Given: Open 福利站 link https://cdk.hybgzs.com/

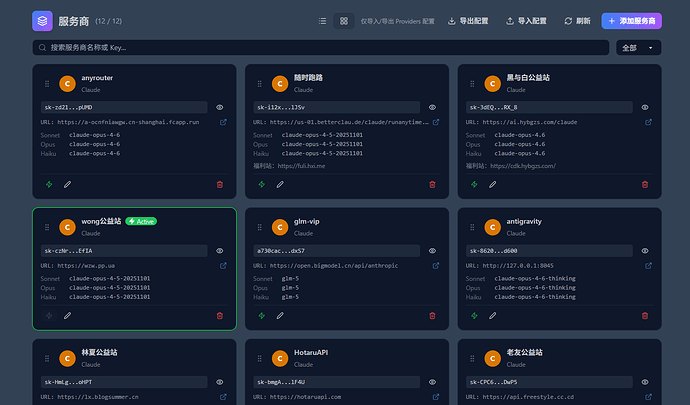Looking at the screenshot, I should point(523,166).
